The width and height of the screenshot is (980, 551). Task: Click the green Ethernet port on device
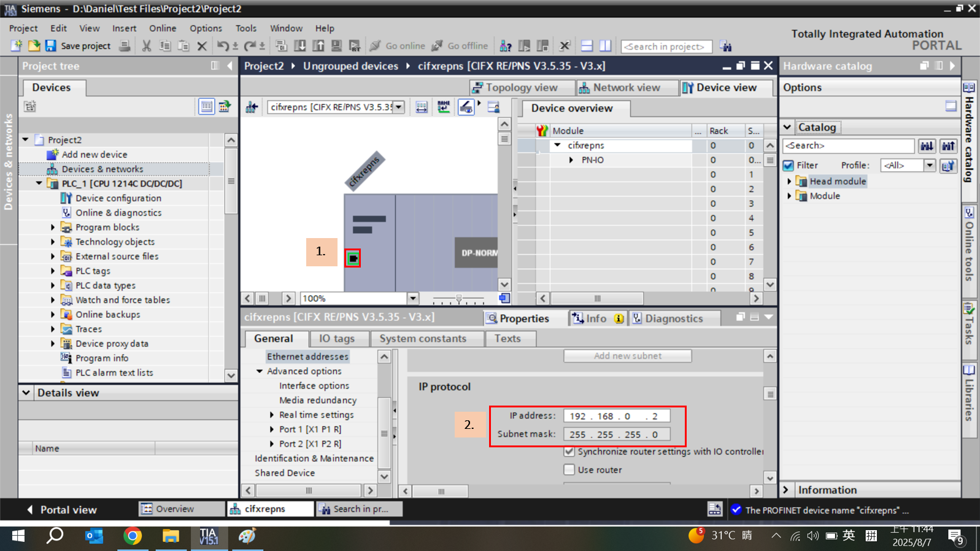[353, 258]
